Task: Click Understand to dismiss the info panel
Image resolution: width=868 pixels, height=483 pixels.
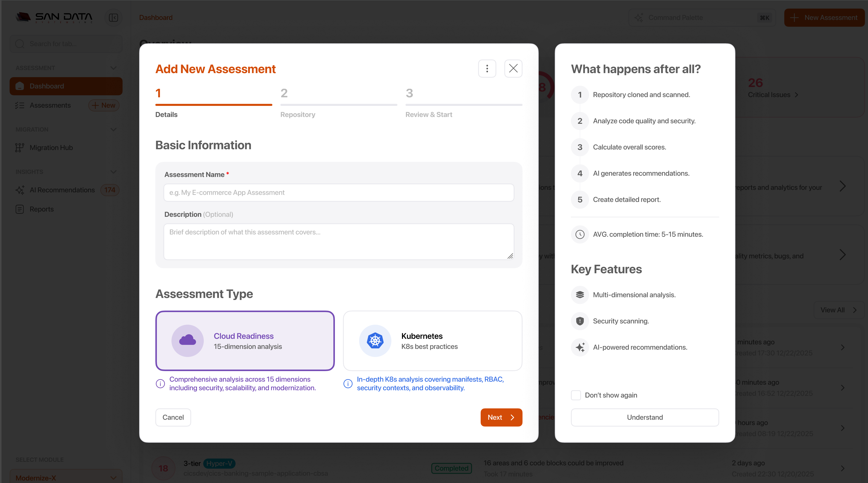Action: [x=644, y=417]
